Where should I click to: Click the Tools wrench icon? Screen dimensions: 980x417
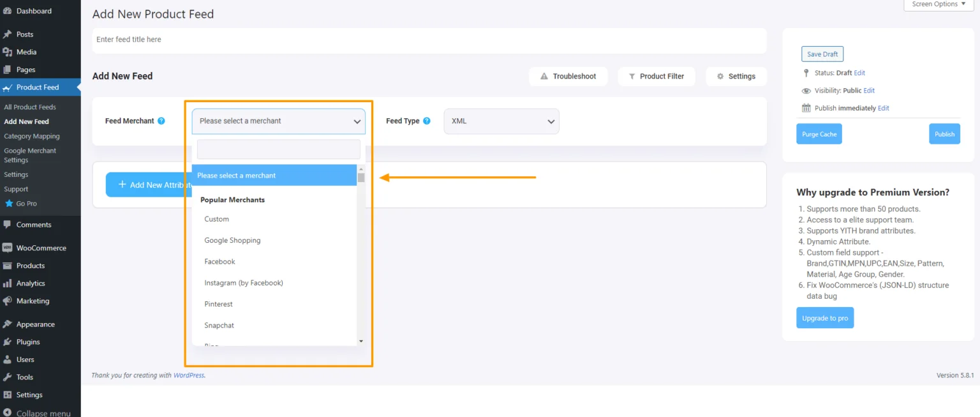click(8, 377)
